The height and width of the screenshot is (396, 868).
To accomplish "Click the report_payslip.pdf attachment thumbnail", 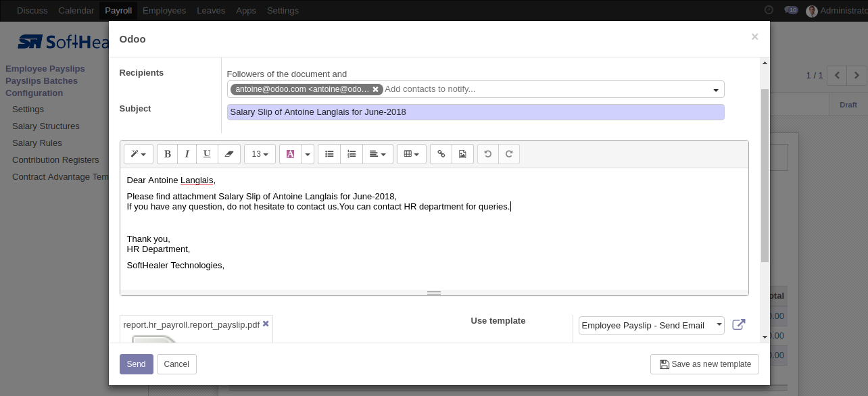I will pyautogui.click(x=155, y=339).
